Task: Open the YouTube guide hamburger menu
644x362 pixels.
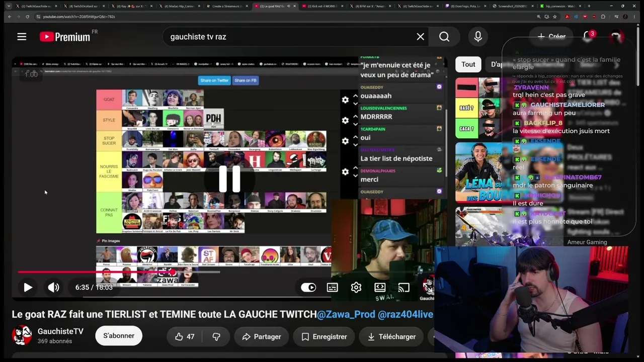Action: point(22,37)
